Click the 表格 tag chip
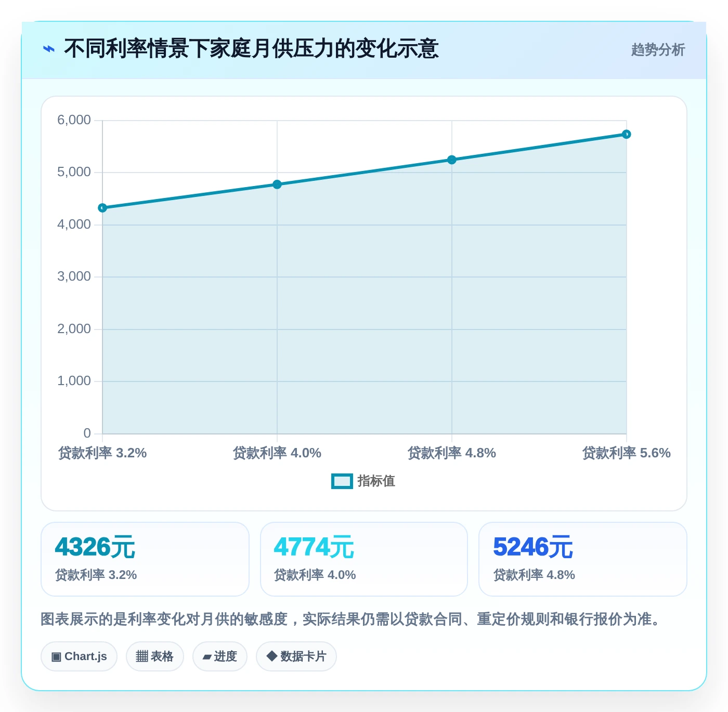 (155, 656)
